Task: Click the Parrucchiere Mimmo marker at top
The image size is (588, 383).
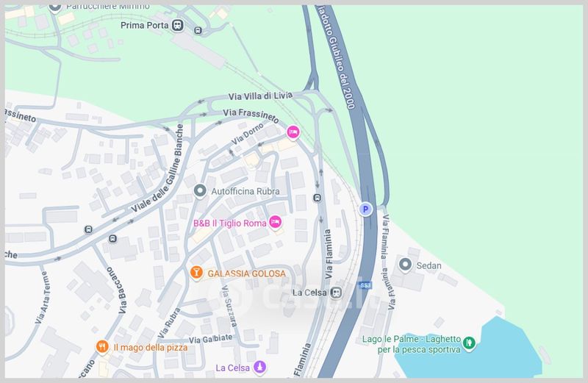Action: 55,8
